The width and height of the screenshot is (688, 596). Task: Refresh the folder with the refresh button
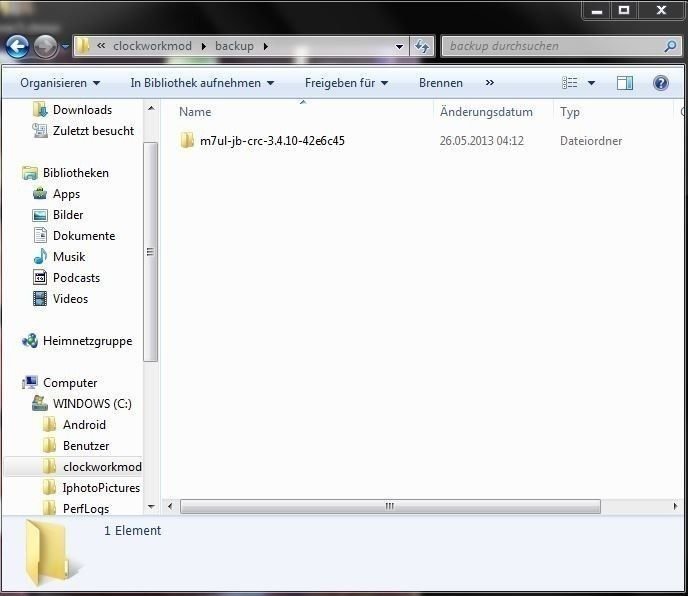click(x=422, y=46)
